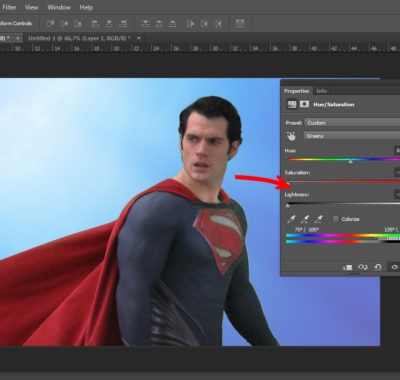Select the Eyedropper tool in Properties
The width and height of the screenshot is (400, 380).
[291, 219]
